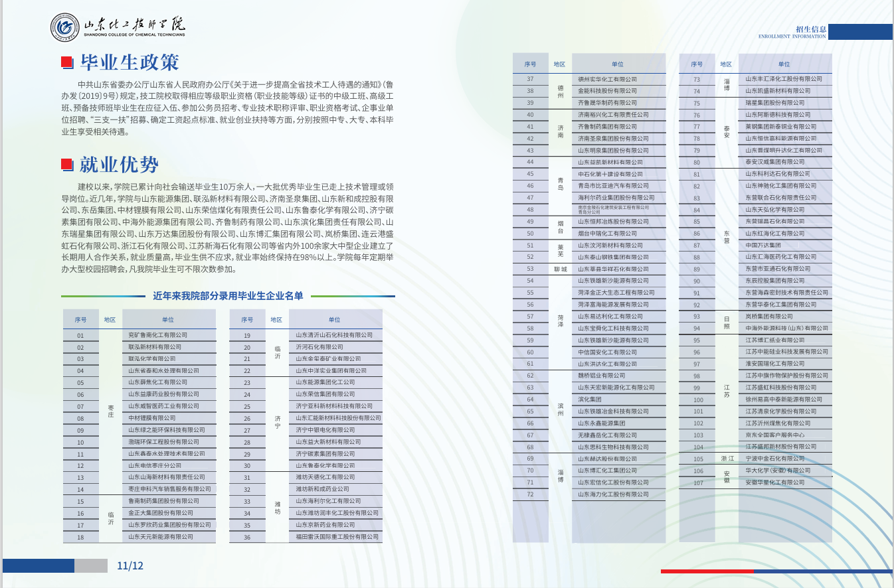Click the cell 京东全国客户服务中心

click(x=774, y=435)
